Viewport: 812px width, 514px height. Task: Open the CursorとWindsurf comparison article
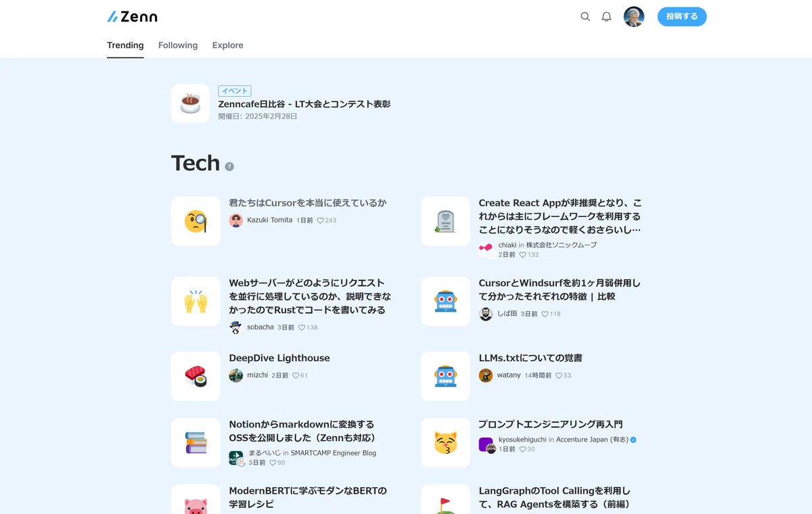560,289
